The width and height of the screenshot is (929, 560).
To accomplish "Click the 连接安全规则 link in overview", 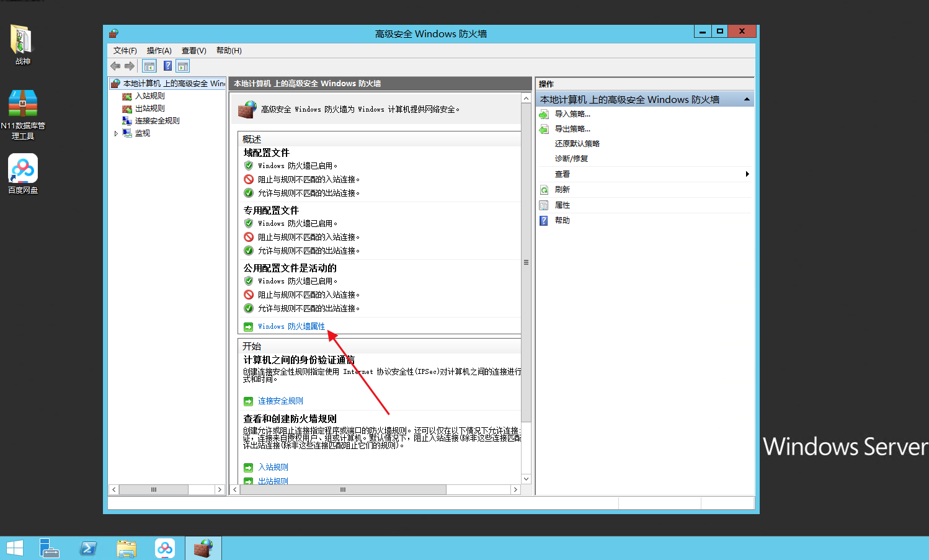I will tap(280, 401).
